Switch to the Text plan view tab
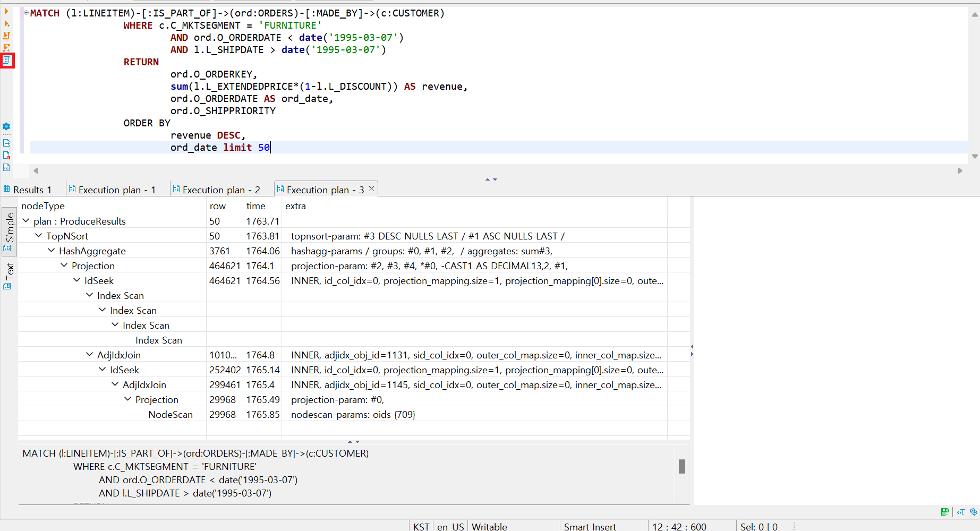Viewport: 980px width, 531px height. (x=10, y=276)
